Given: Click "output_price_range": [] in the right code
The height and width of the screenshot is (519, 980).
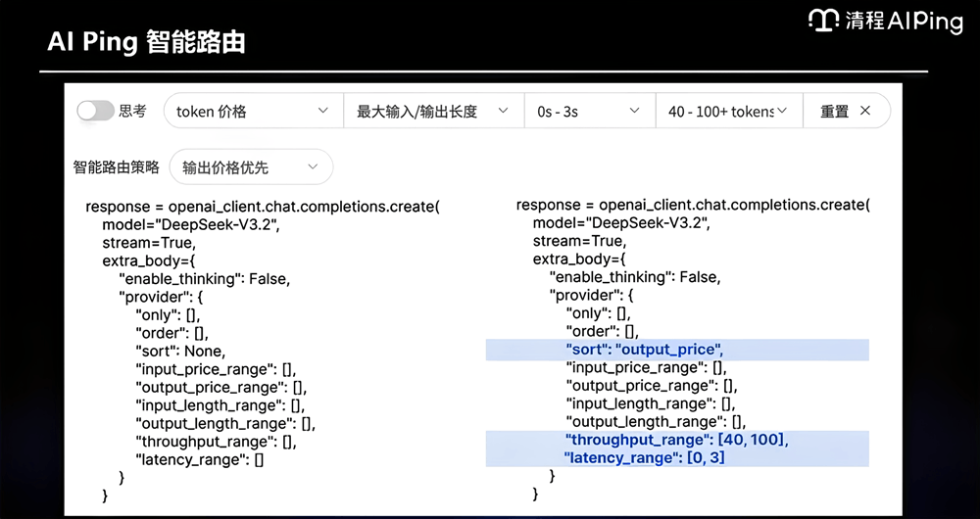Looking at the screenshot, I should point(652,386).
